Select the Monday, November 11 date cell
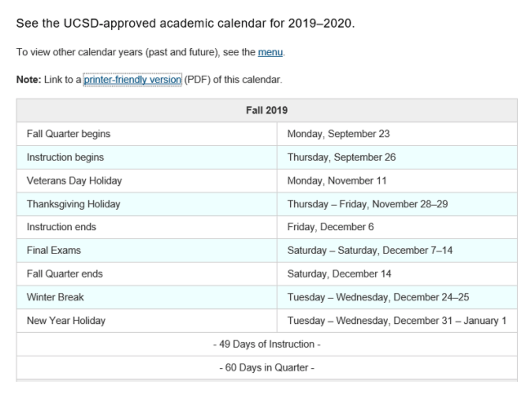 [337, 181]
